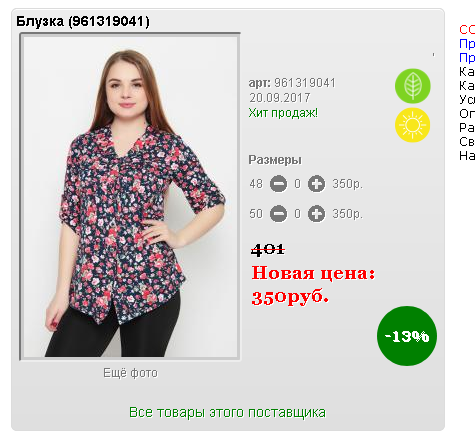This screenshot has height=448, width=475.
Task: Increase quantity for size 50
Action: (316, 214)
